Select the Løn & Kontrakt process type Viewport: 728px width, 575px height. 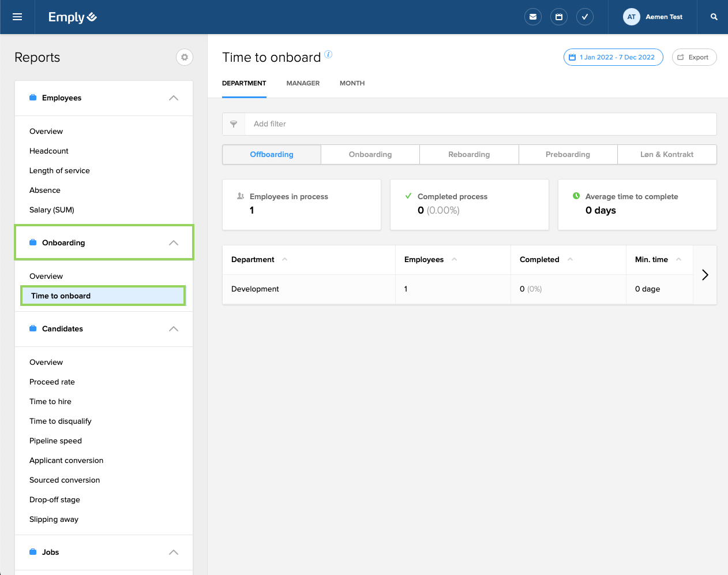667,155
